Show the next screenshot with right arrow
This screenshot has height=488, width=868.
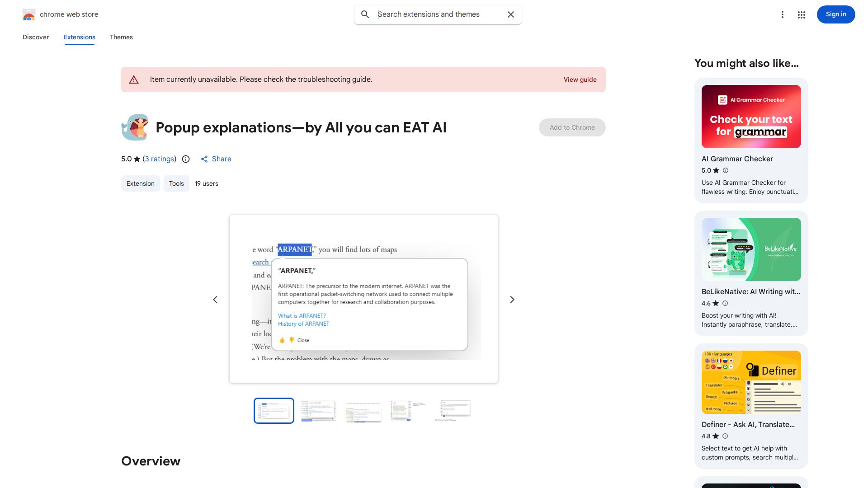tap(512, 300)
